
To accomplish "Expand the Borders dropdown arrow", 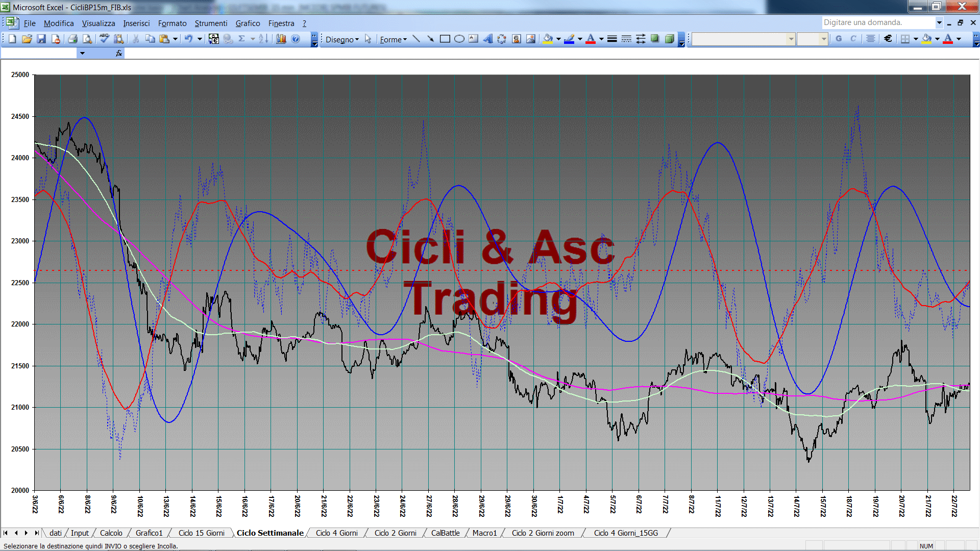I will pyautogui.click(x=916, y=39).
